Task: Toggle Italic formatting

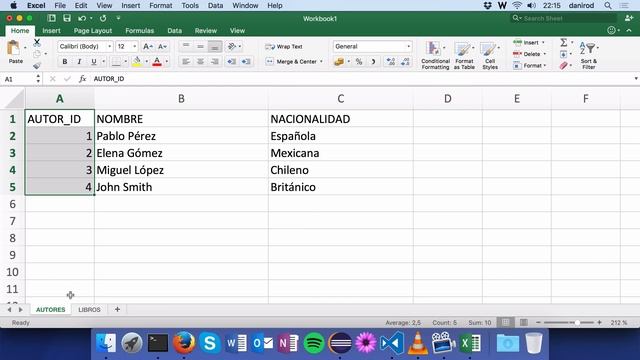Action: [x=79, y=62]
